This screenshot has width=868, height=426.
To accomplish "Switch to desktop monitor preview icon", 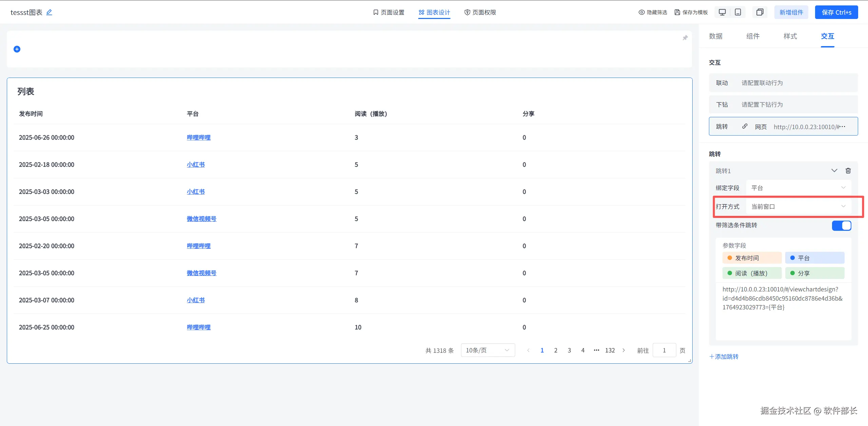I will 722,12.
